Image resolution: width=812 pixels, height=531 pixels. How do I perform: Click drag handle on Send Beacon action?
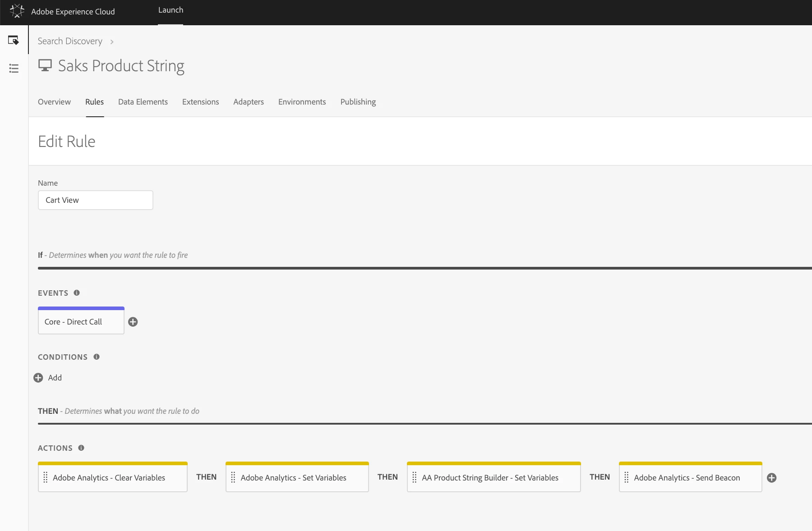627,477
